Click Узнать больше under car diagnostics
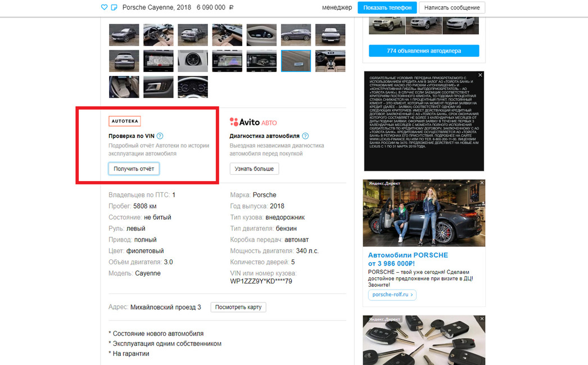588x365 pixels. (254, 169)
